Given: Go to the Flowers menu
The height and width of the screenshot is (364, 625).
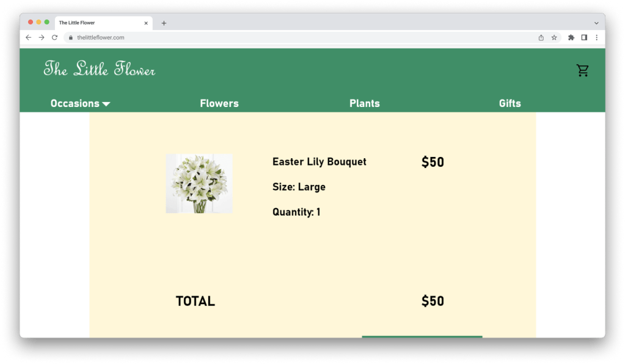Looking at the screenshot, I should 219,103.
